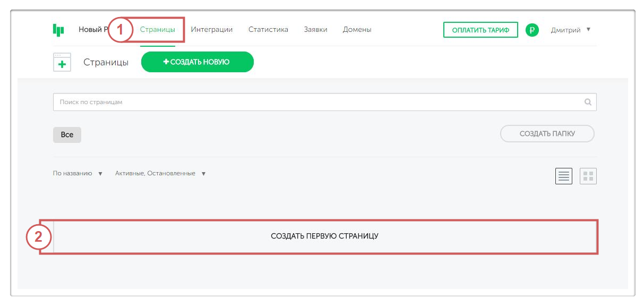Switch to list view layout

point(563,176)
